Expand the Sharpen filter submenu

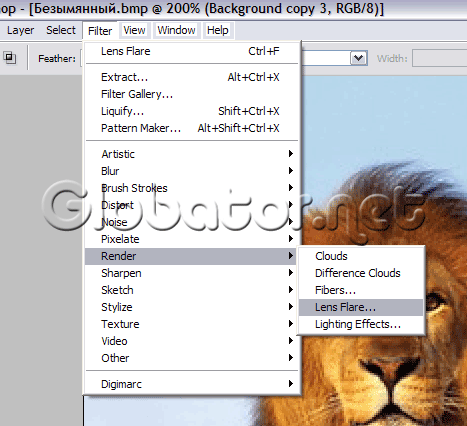(x=191, y=273)
